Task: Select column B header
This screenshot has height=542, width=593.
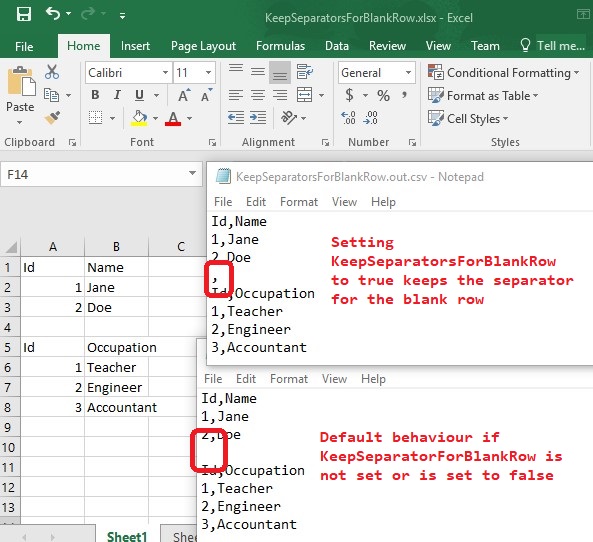Action: click(116, 247)
